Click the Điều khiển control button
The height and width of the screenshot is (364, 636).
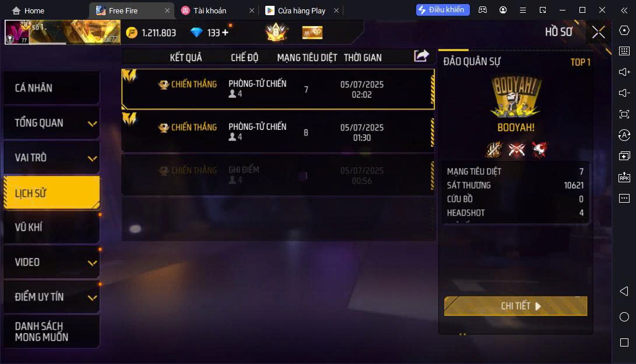pyautogui.click(x=442, y=10)
